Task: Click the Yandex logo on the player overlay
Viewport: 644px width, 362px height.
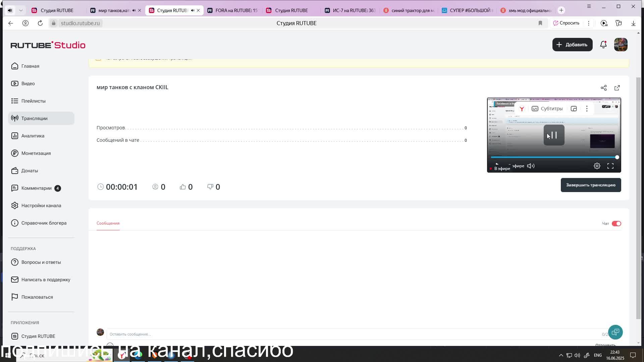Action: (x=522, y=109)
